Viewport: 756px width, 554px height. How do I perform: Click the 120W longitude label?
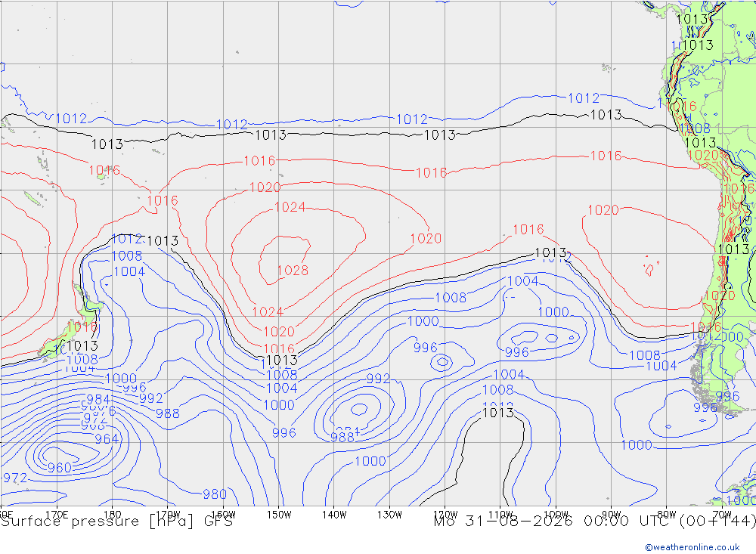(445, 515)
